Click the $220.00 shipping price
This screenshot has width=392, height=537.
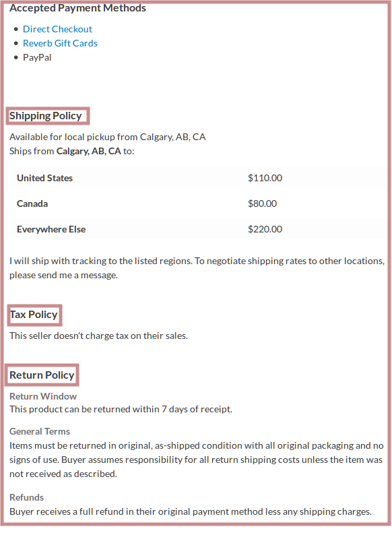click(265, 229)
